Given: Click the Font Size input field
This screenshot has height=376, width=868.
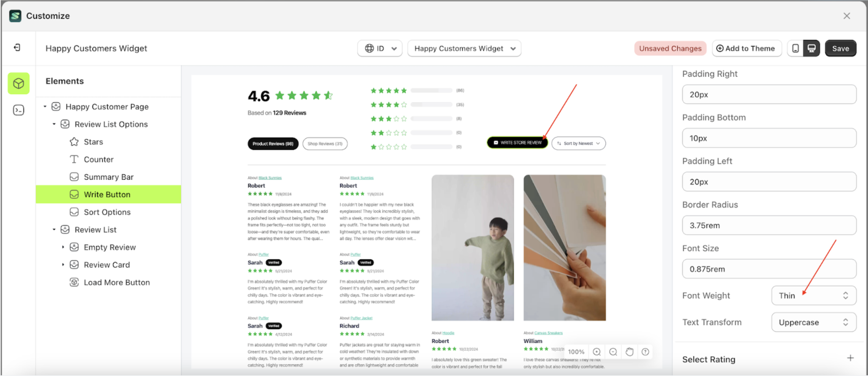Looking at the screenshot, I should point(768,268).
